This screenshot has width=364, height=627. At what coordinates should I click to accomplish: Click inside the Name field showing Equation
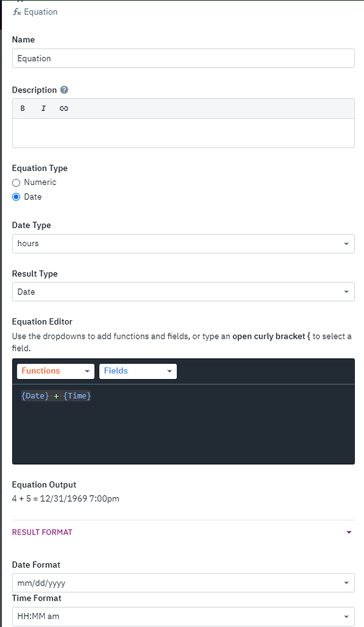tap(183, 58)
